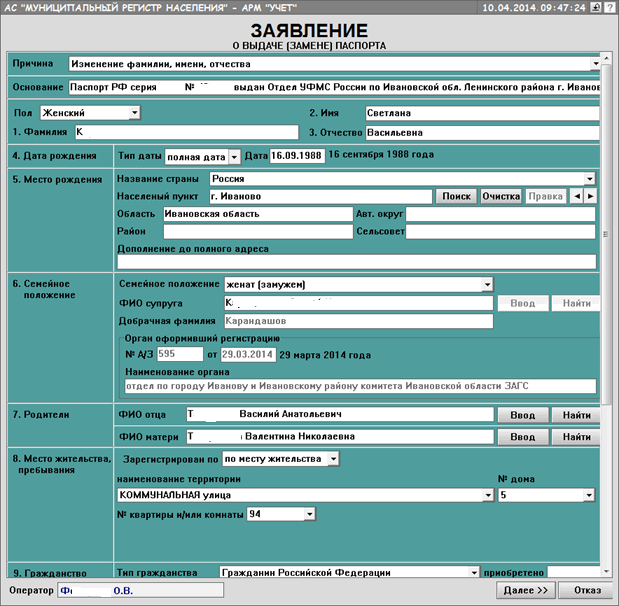
Task: Expand the № дома dropdown
Action: click(x=589, y=495)
